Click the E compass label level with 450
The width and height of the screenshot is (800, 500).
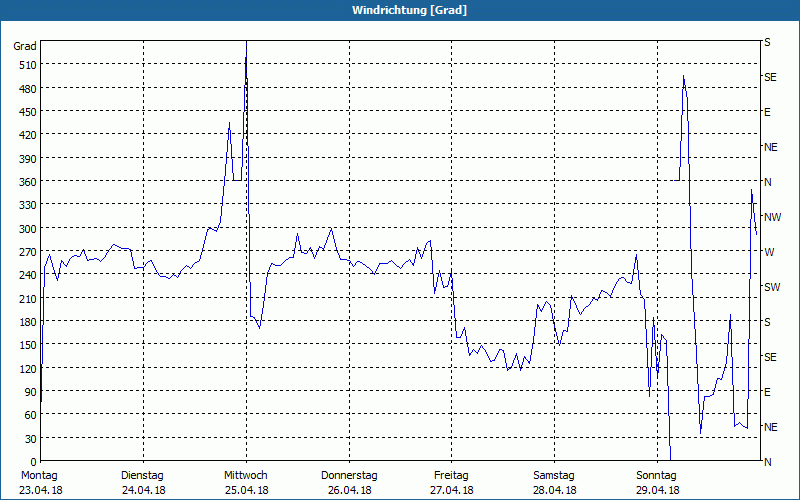(767, 112)
